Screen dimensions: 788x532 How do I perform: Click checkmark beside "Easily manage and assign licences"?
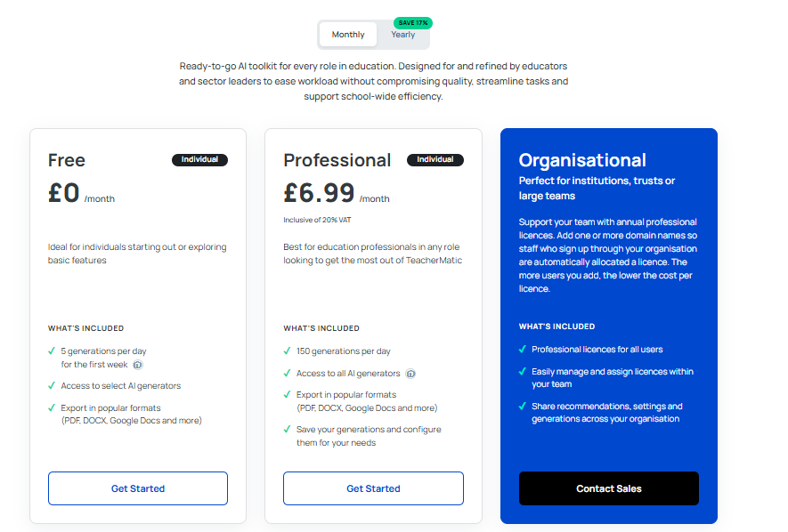click(523, 372)
